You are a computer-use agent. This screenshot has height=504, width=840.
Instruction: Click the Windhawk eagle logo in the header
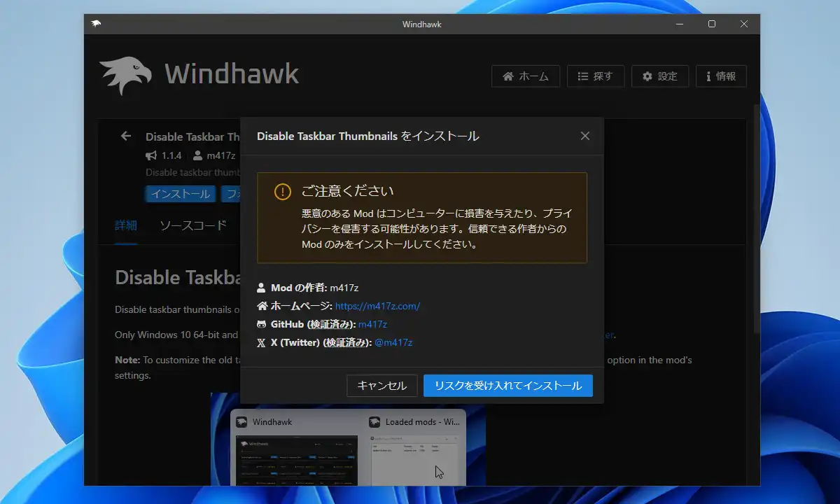point(125,76)
